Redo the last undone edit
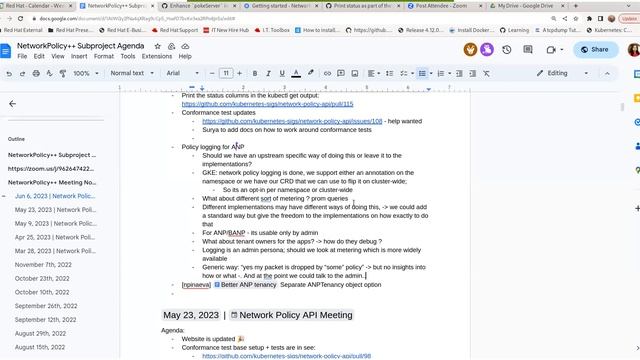The image size is (640, 360). (x=22, y=73)
